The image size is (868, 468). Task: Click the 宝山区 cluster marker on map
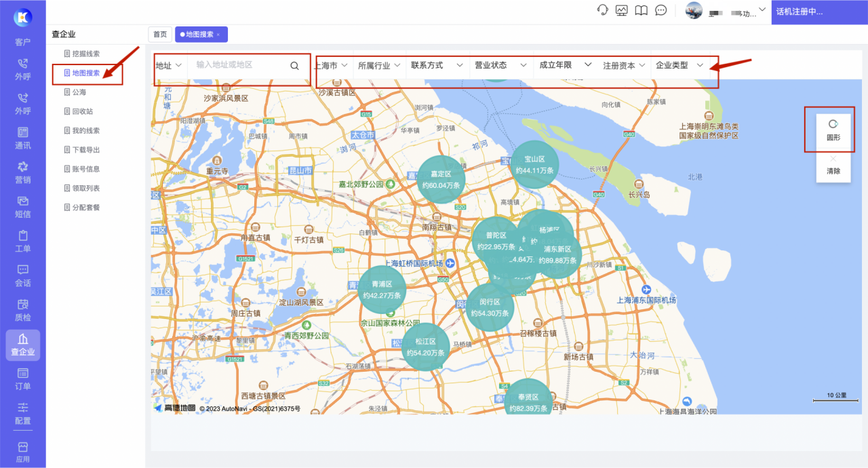coord(535,165)
